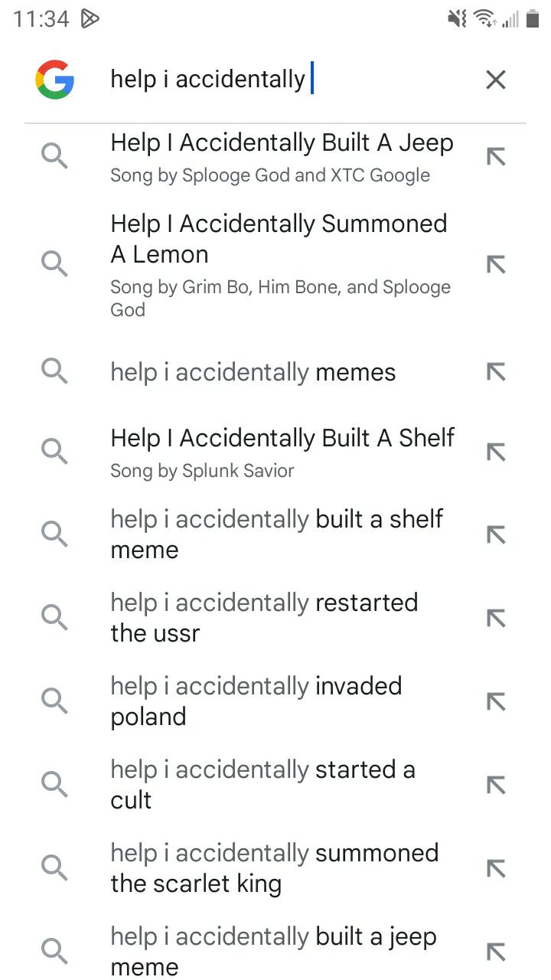Click the magnifier icon beside started a cult
Screen dimensions: 551x980
point(54,784)
